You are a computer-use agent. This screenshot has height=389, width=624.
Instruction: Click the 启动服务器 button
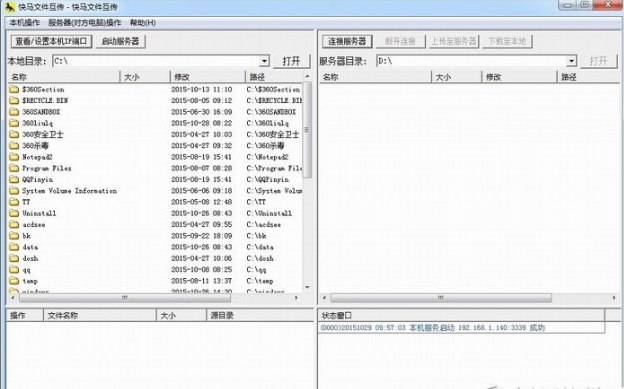pyautogui.click(x=121, y=41)
